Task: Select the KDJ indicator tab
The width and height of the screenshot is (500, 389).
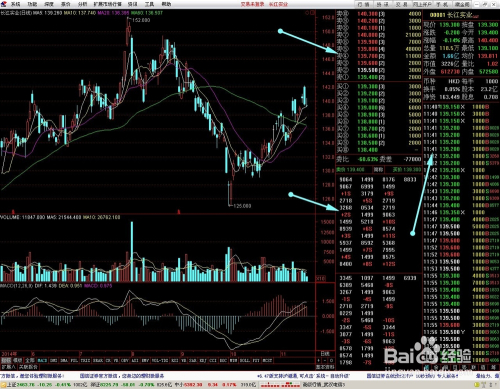Action: (203, 360)
